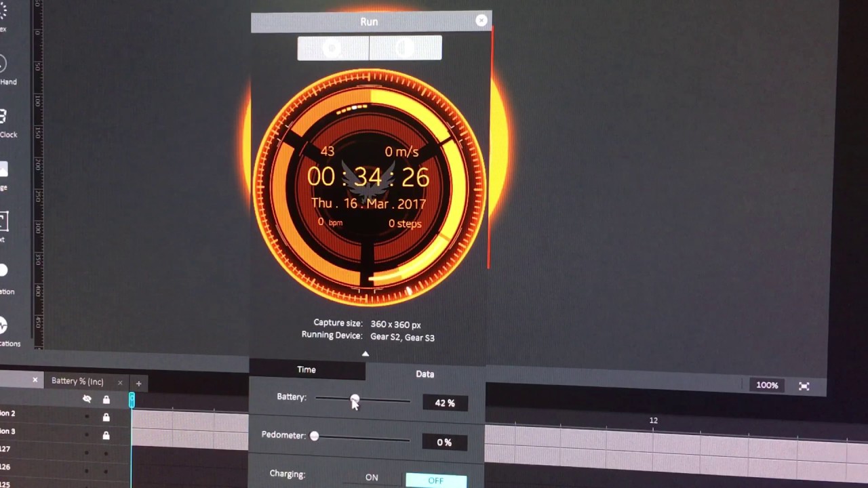
Task: Switch Run preview to ambient mode button
Action: tap(406, 48)
